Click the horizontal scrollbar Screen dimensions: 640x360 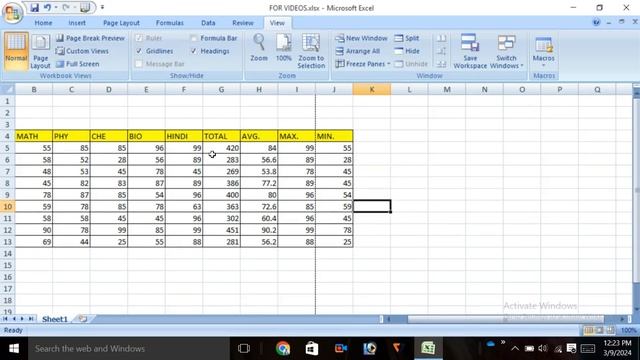pos(506,319)
